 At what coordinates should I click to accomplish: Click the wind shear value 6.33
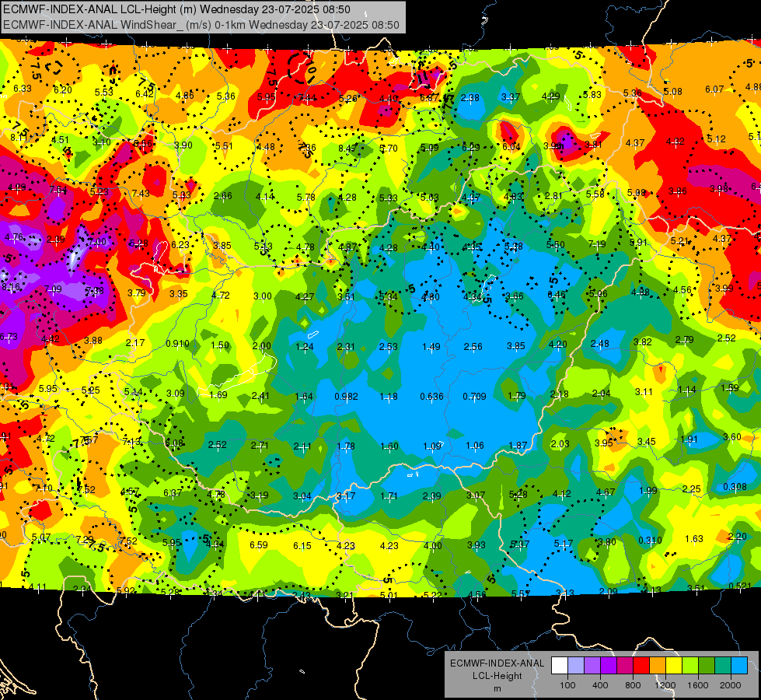pos(23,89)
